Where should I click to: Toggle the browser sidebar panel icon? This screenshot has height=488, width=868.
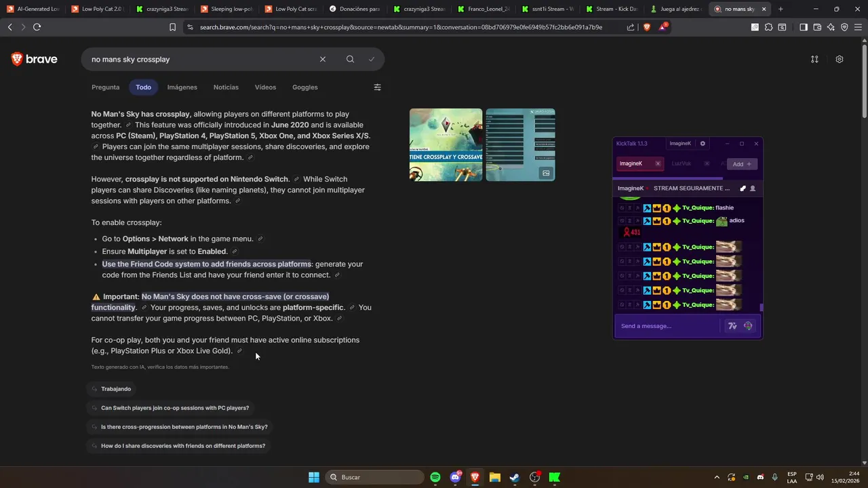804,27
